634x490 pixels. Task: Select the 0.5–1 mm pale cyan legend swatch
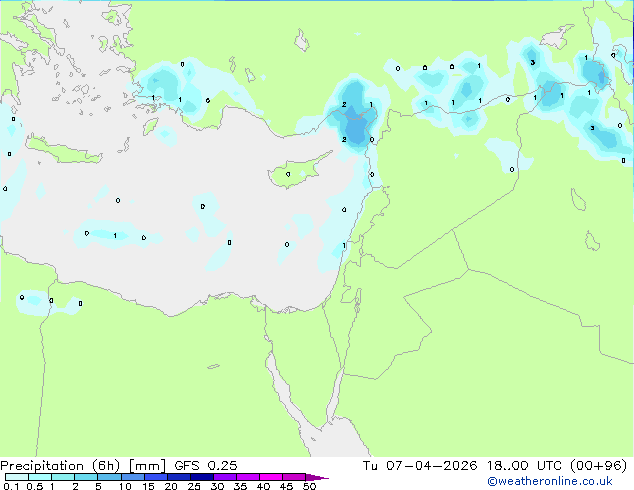pyautogui.click(x=40, y=477)
